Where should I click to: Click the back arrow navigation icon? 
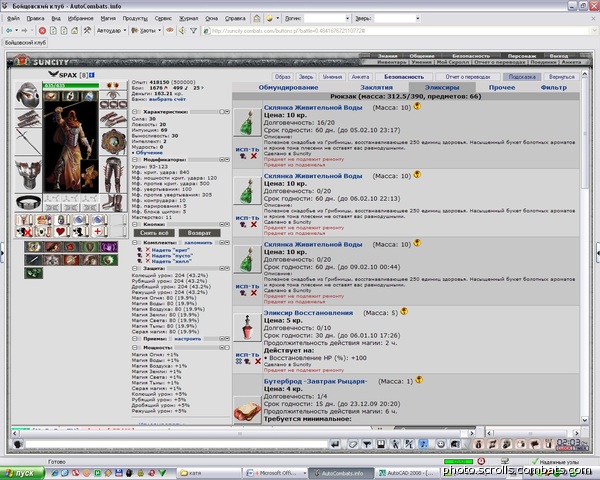click(x=9, y=30)
